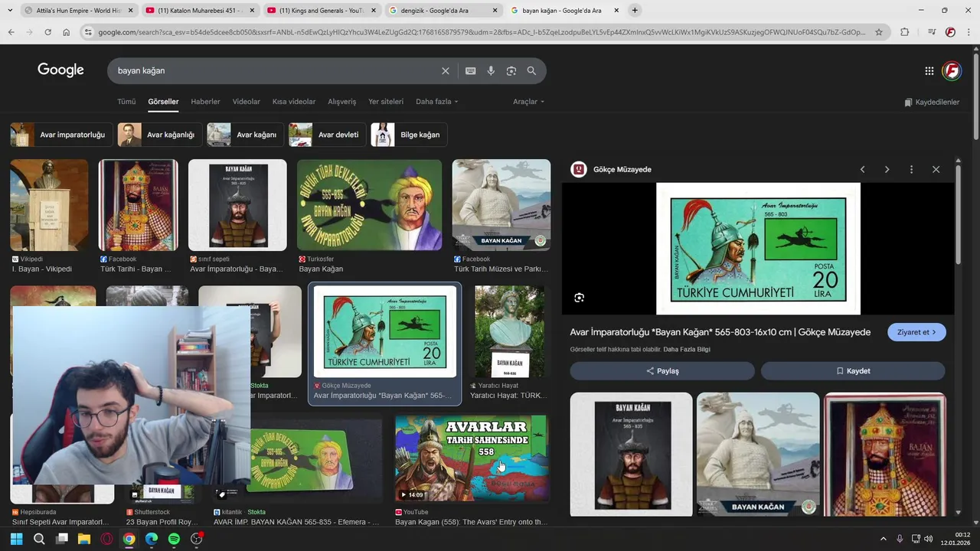This screenshot has height=551, width=980.
Task: Open enlarged stamp image in preview panel
Action: coord(758,249)
